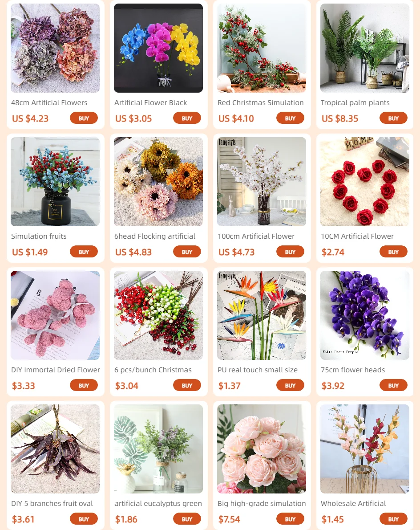Click BUY for Wholesale Artificial
Screen dimensions: 420x530
coord(393,519)
